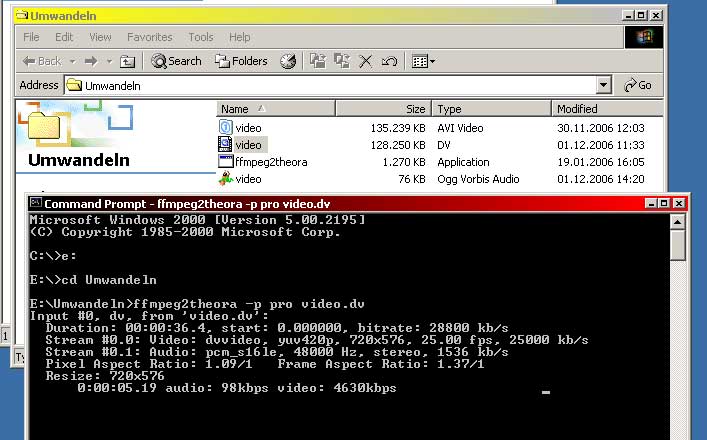Click the Ogg Vorbis Audio type cell
Screen dimensions: 707x440
coord(478,179)
